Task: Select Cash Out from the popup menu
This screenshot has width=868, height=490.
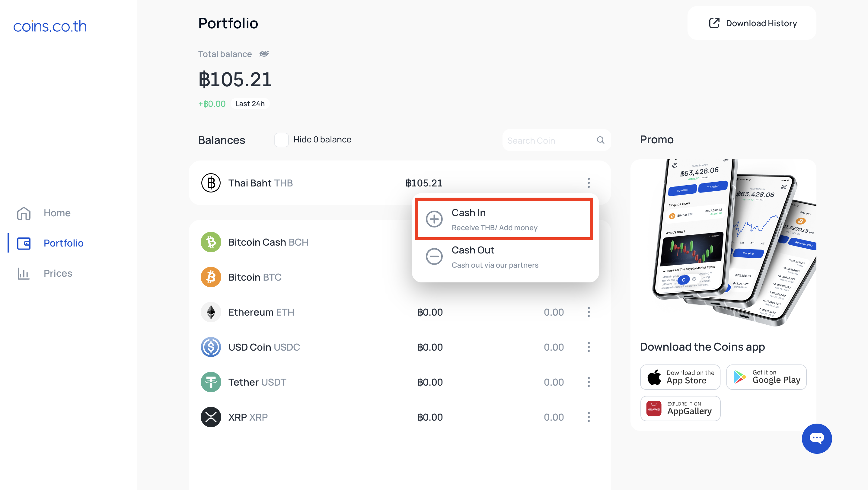Action: pos(504,257)
